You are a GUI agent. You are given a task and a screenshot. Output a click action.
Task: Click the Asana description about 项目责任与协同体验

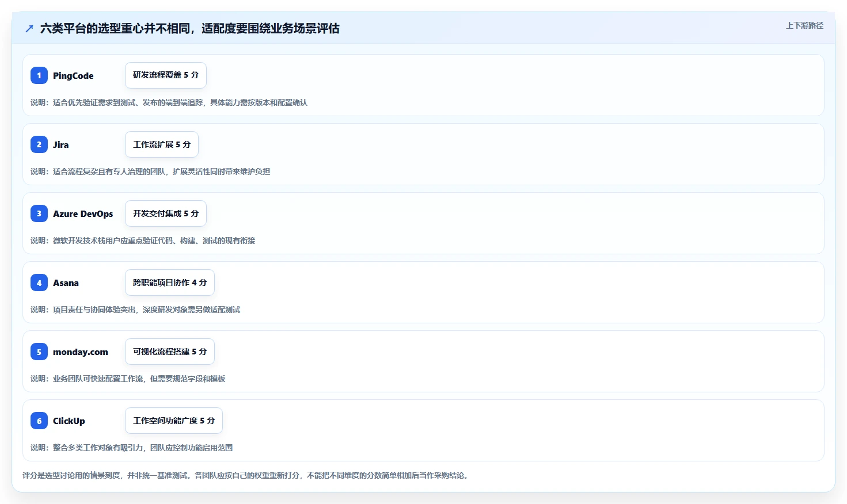pos(135,310)
